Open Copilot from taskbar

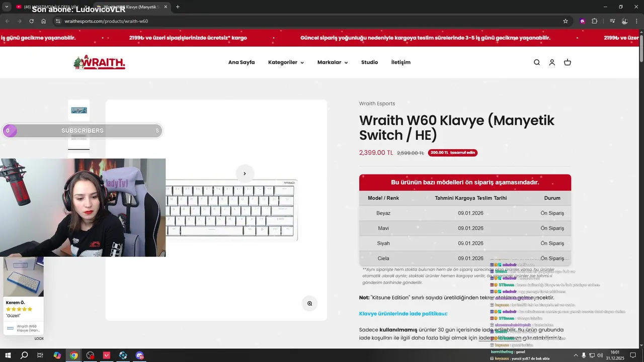(x=57, y=355)
